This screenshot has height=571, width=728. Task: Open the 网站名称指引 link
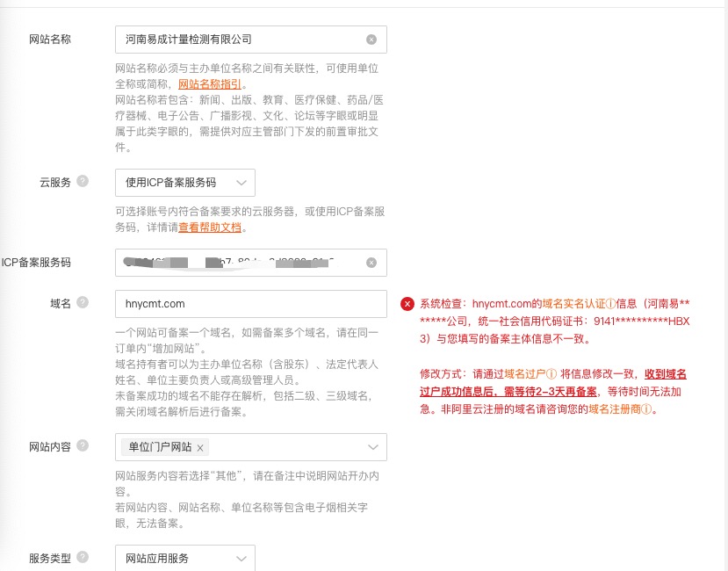tap(210, 84)
